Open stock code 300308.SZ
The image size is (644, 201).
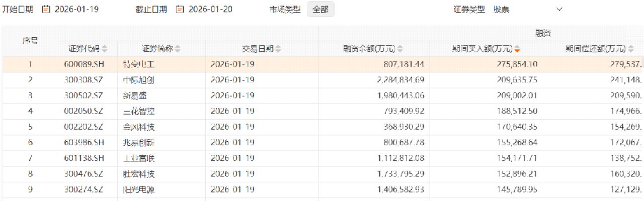coord(84,80)
